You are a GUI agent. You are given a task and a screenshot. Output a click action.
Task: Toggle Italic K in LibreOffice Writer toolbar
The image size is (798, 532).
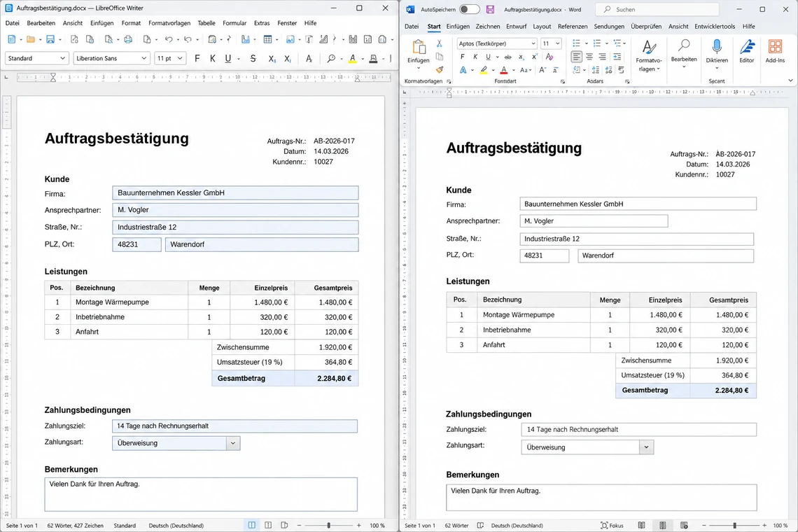tap(213, 59)
